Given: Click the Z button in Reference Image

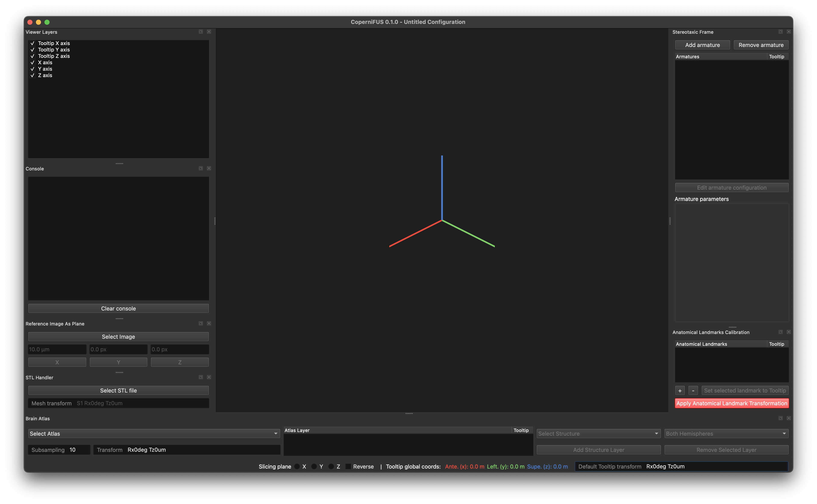Looking at the screenshot, I should click(x=180, y=362).
